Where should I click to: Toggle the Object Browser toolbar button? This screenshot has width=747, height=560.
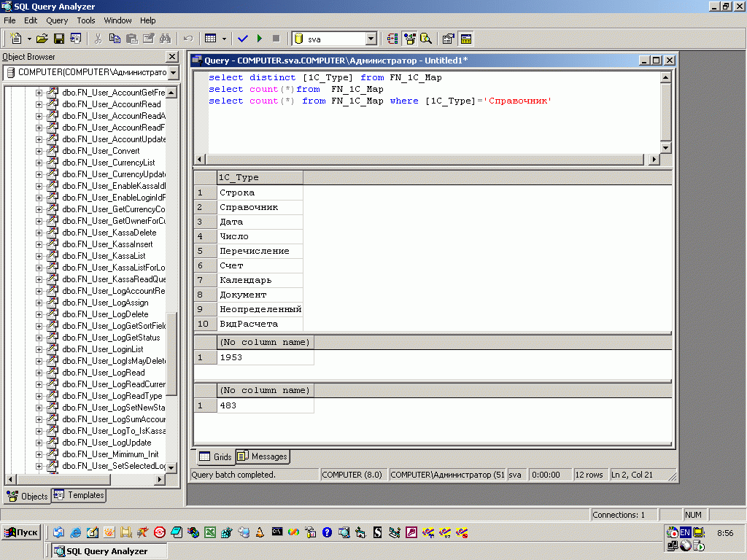409,39
